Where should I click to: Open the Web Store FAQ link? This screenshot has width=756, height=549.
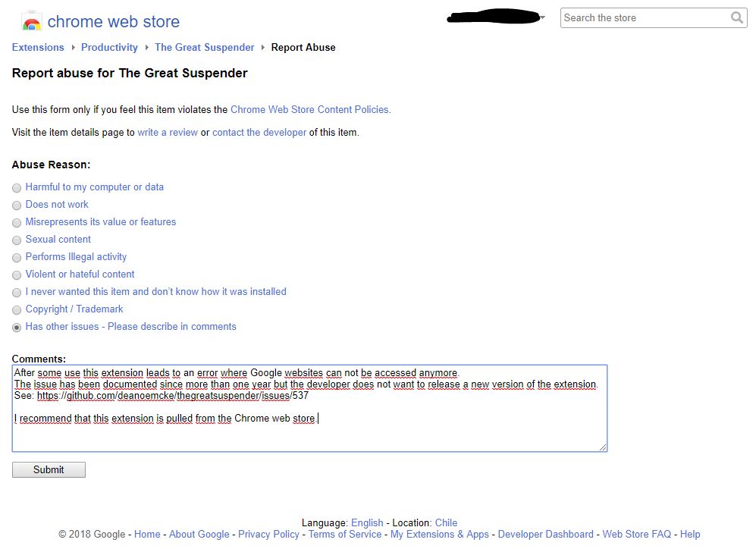click(636, 534)
